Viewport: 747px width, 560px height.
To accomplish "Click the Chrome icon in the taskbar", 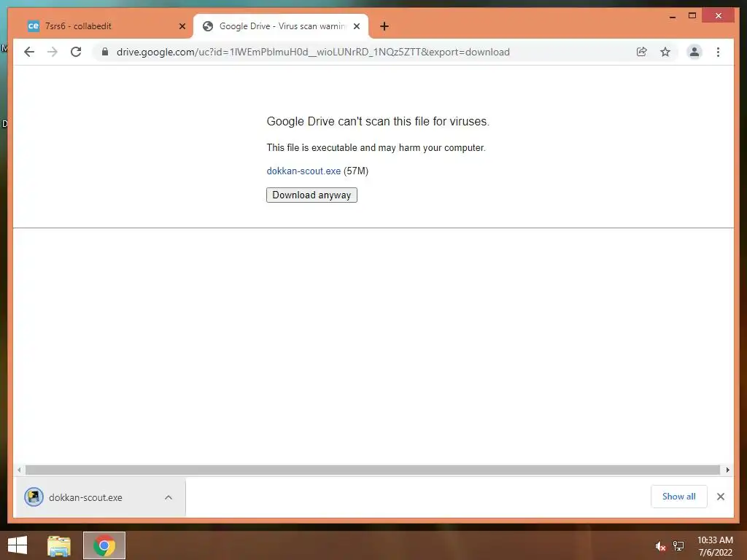I will (104, 545).
